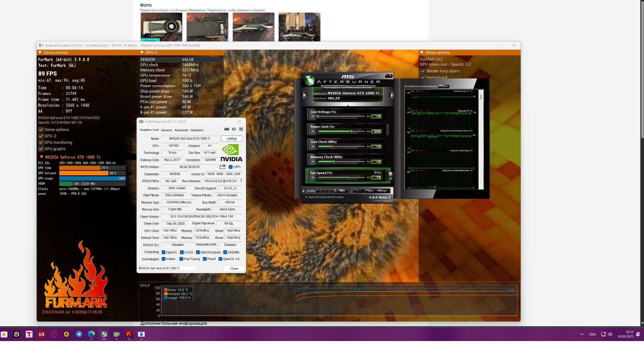The width and height of the screenshot is (644, 351).
Task: Toggle GPU-Z checkbox in Demo monitor
Action: pyautogui.click(x=41, y=136)
